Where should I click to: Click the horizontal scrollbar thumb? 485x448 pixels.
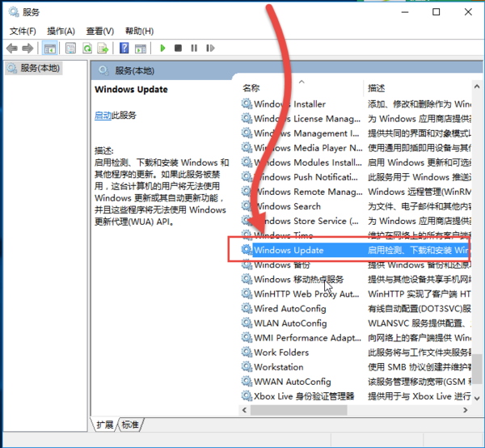[299, 410]
